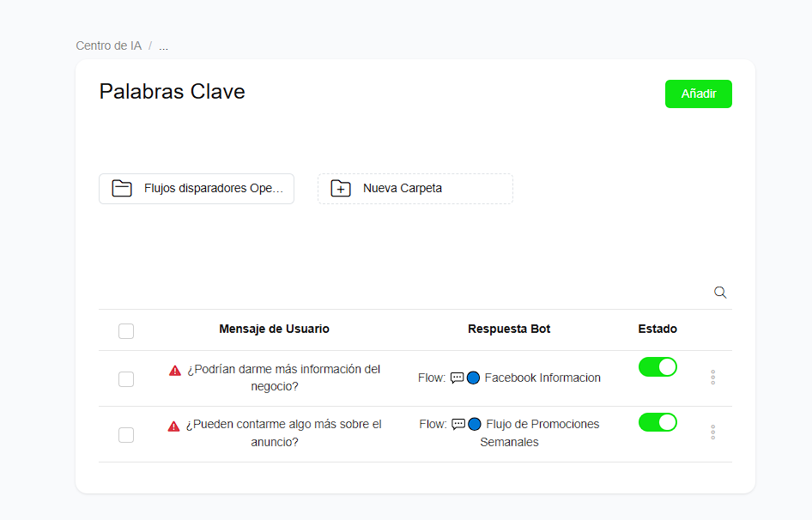Open the kebab menu for the second keyword row
This screenshot has width=812, height=520.
pyautogui.click(x=713, y=432)
